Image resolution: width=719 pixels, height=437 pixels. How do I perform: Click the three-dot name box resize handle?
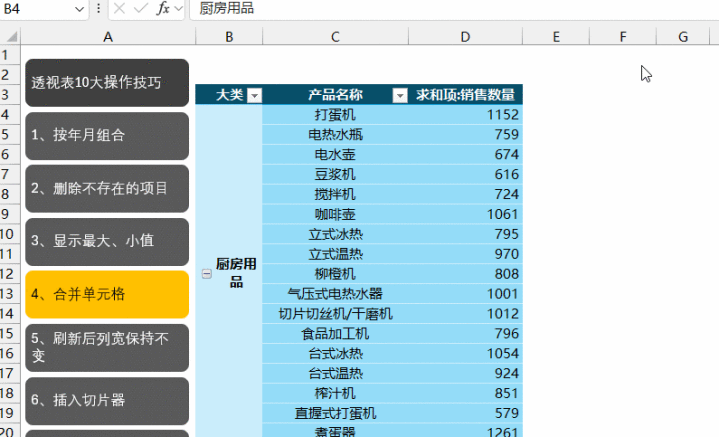(x=97, y=9)
